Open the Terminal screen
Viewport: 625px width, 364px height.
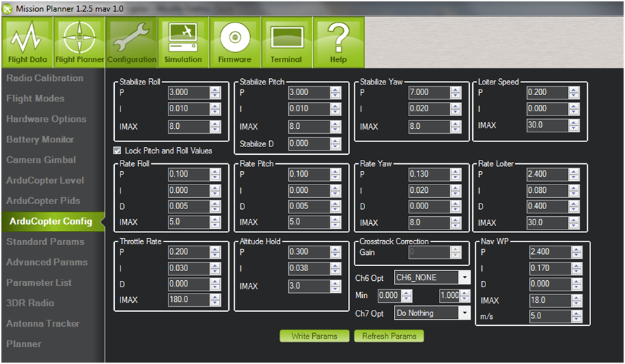[287, 42]
